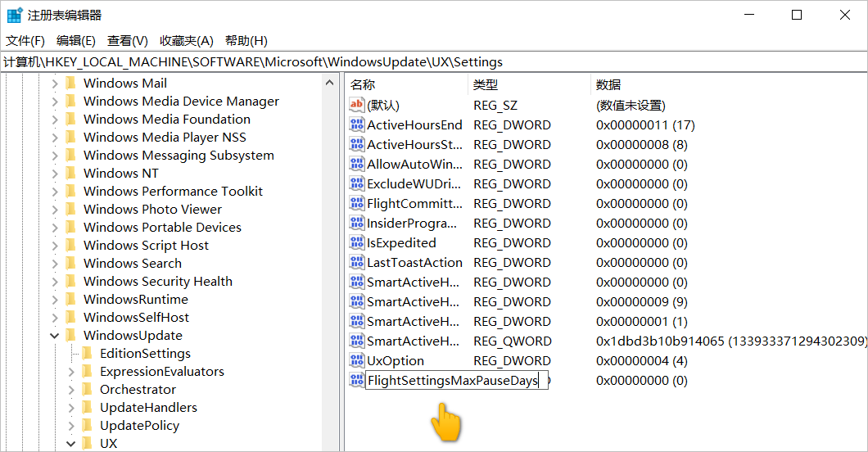This screenshot has width=868, height=452.
Task: Sort values by the 名称 column header
Action: tap(363, 84)
